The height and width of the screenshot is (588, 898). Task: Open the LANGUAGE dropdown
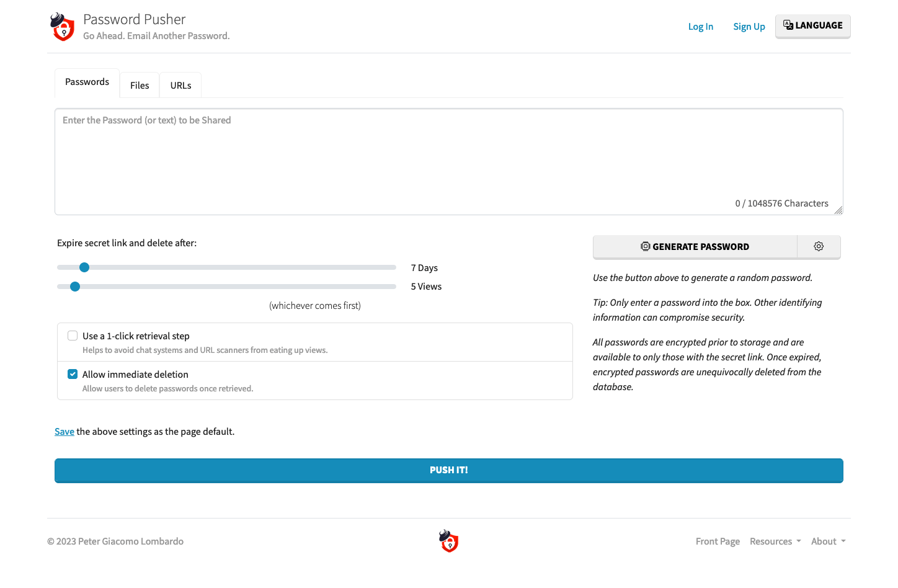(x=812, y=26)
